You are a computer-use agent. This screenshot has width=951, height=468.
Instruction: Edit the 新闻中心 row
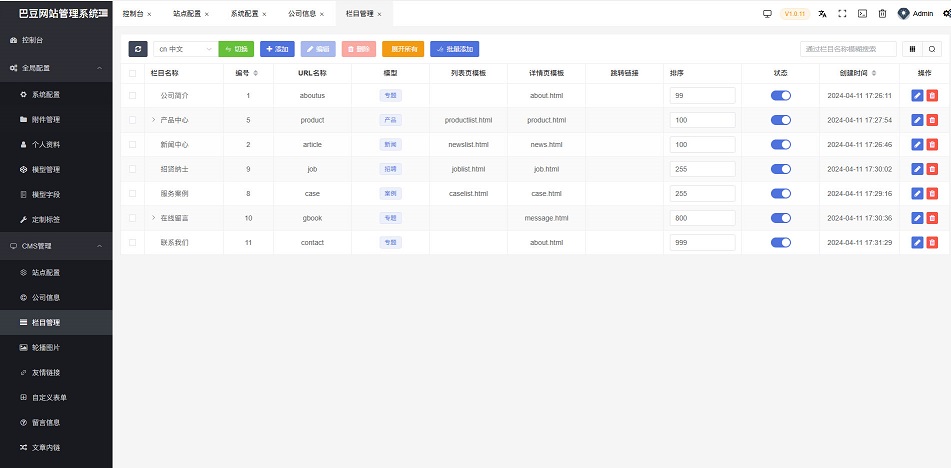[917, 144]
